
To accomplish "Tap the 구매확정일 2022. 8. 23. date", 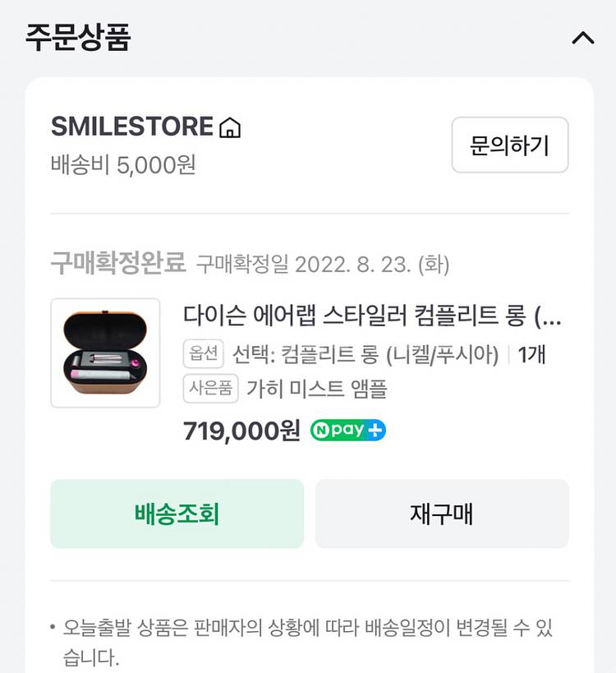I will 323,264.
